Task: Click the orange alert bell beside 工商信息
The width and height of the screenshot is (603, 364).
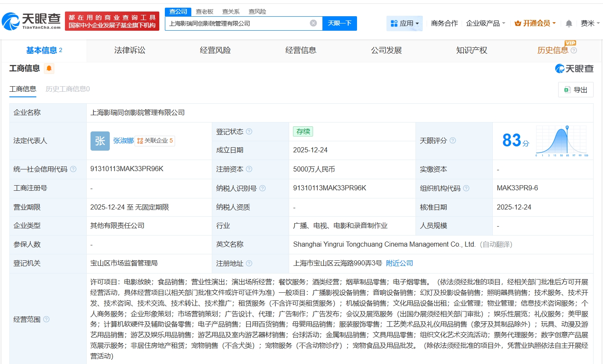Action: point(49,68)
